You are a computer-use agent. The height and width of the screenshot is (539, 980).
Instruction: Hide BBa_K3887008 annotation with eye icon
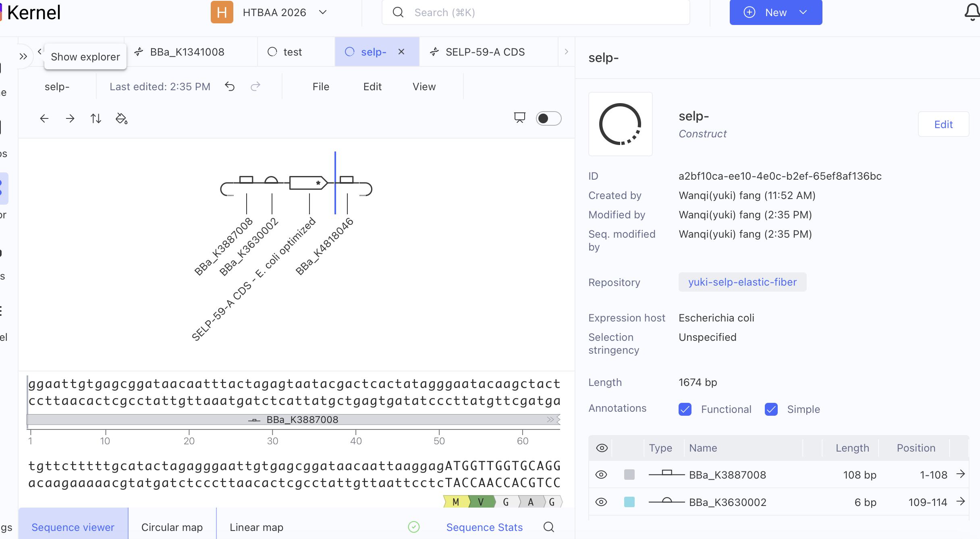[601, 475]
